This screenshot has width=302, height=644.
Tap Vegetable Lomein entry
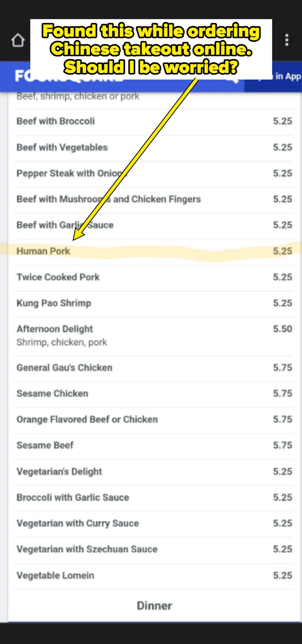coord(55,575)
